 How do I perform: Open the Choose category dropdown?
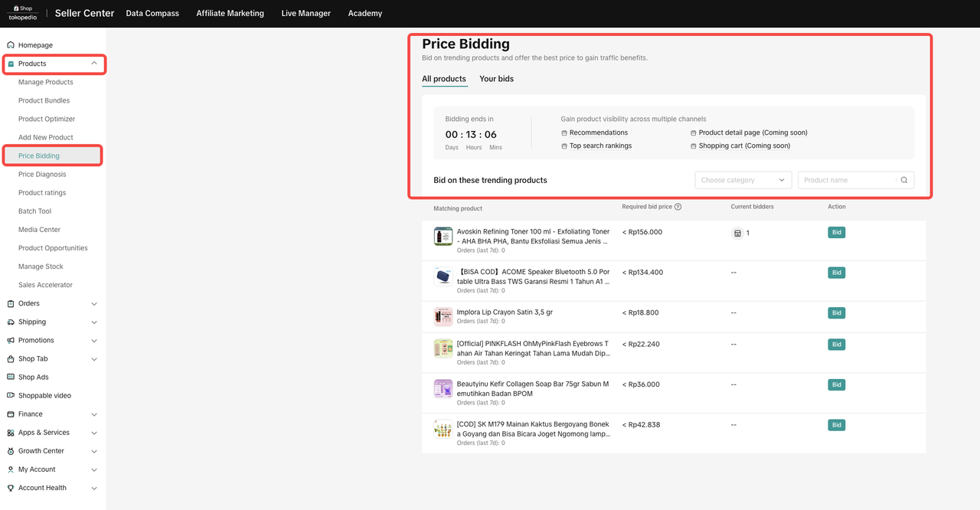(743, 180)
